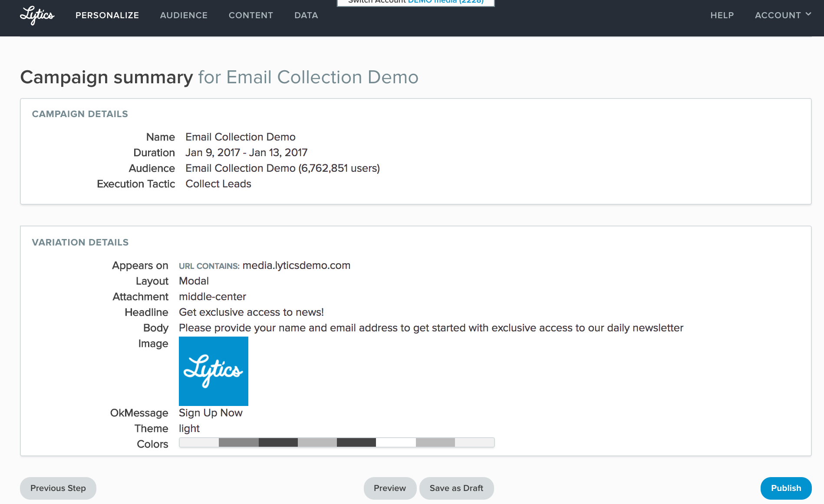Click the 'Campaign summary' page heading
824x504 pixels.
coord(107,78)
